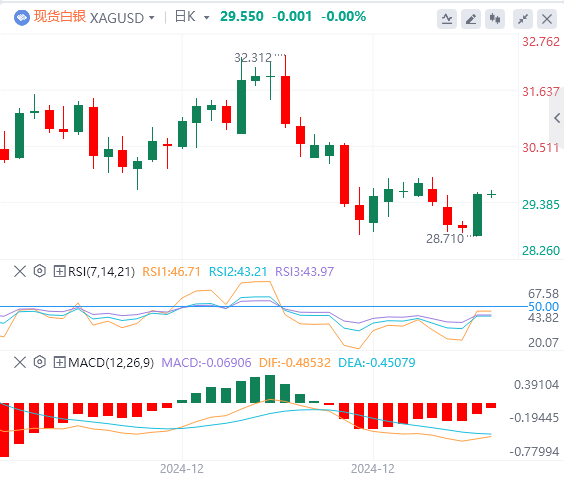Expand the MACD panel plus box
Screen dimensions: 564x481
coord(59,362)
